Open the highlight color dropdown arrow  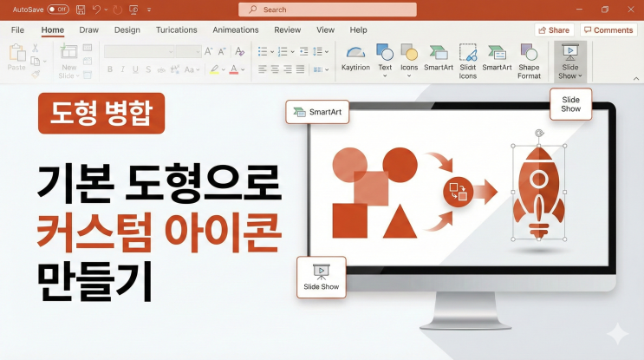coord(224,70)
